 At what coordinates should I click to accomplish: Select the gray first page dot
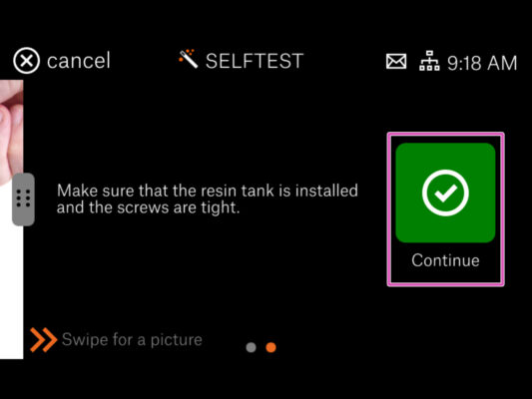[252, 347]
